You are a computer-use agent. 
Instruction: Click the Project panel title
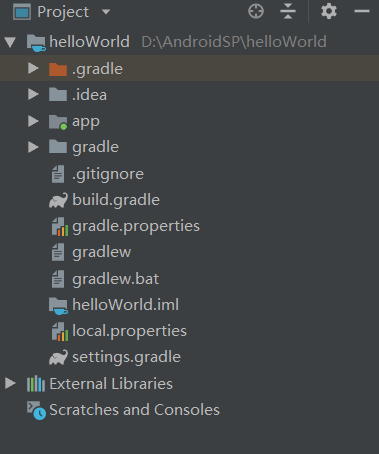63,12
